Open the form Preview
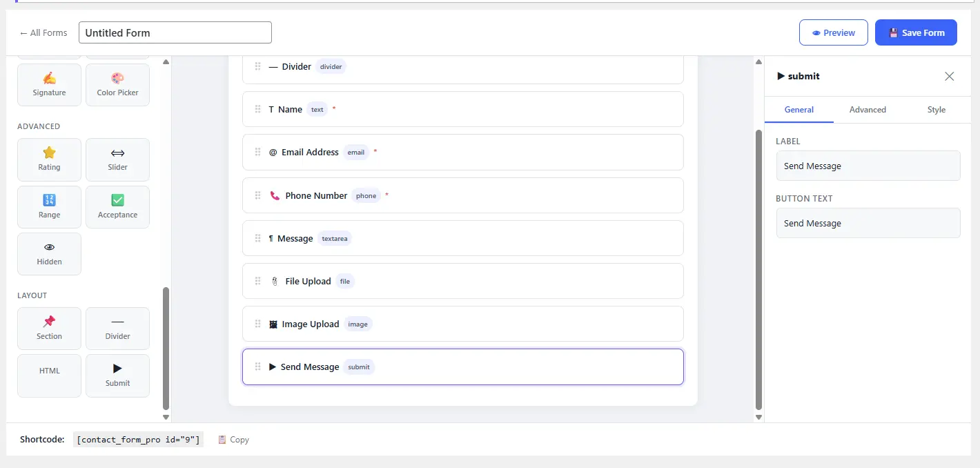This screenshot has width=980, height=468. (834, 32)
